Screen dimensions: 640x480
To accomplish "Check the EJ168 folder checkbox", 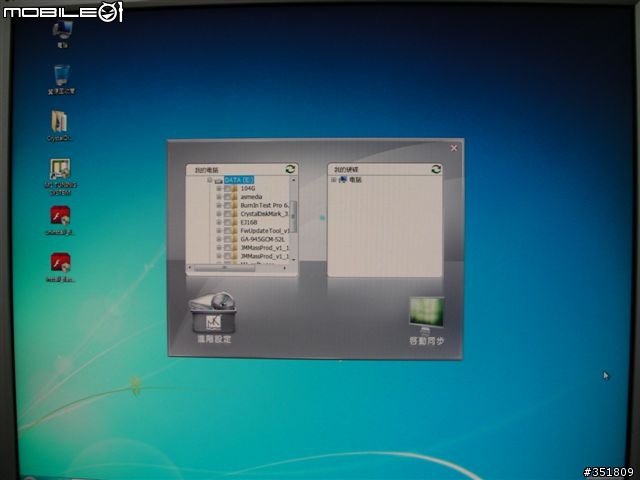I will pos(227,222).
